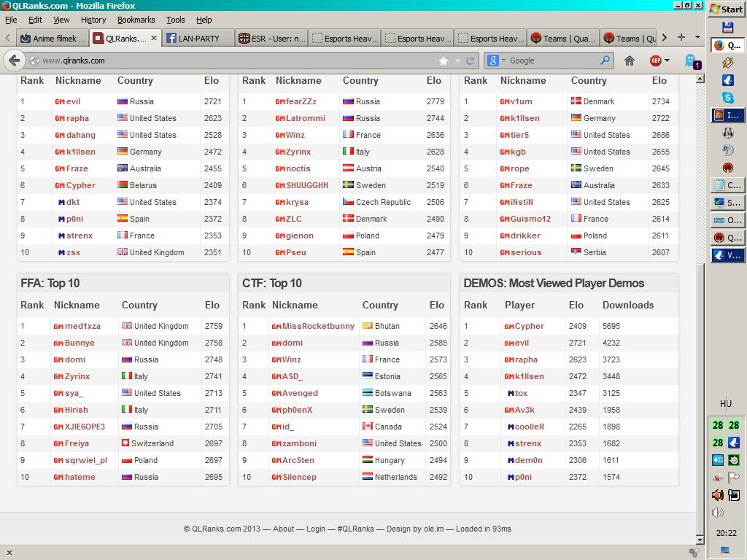747x560 pixels.
Task: Click the save floppy icon in sidebar
Action: 727,27
